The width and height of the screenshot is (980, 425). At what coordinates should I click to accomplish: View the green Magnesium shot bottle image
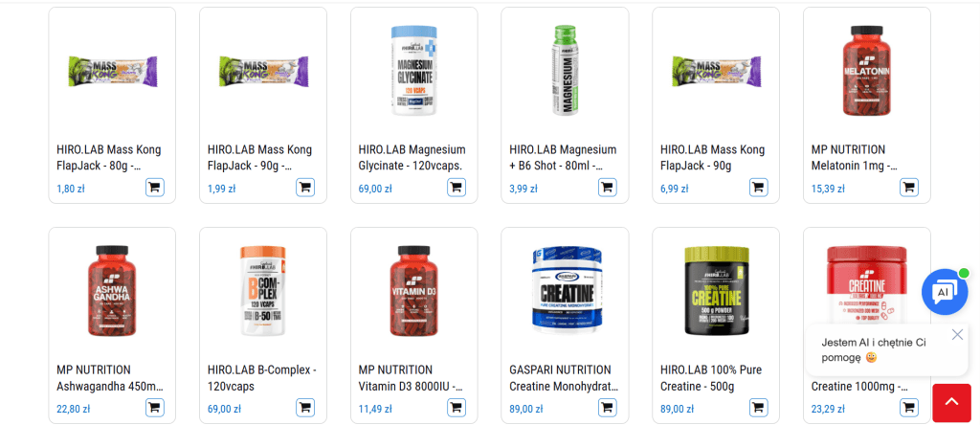565,70
